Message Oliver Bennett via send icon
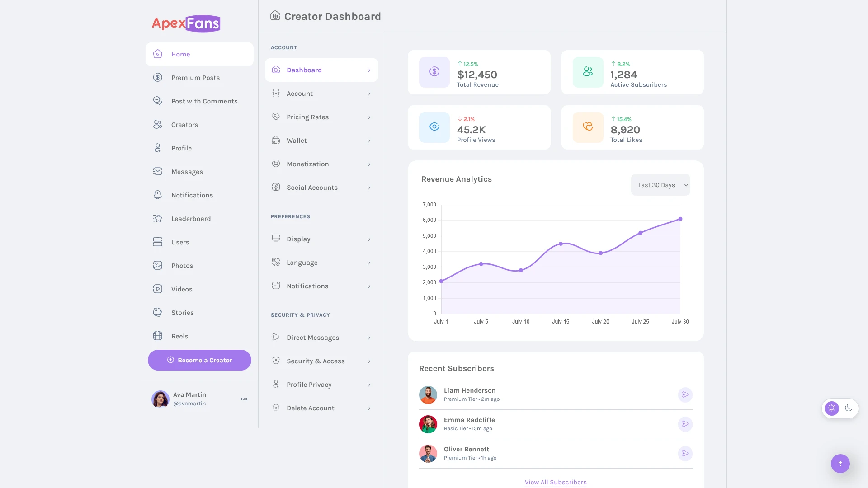 [685, 454]
